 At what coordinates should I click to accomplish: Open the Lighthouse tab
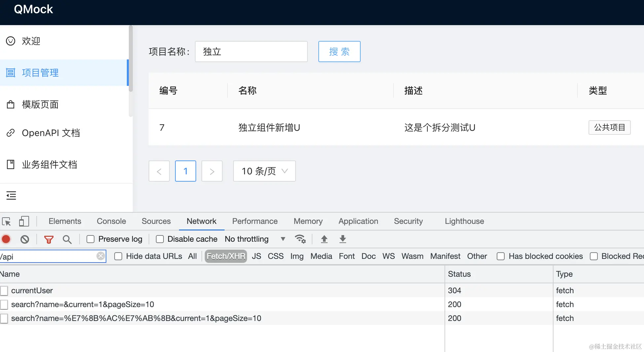464,221
